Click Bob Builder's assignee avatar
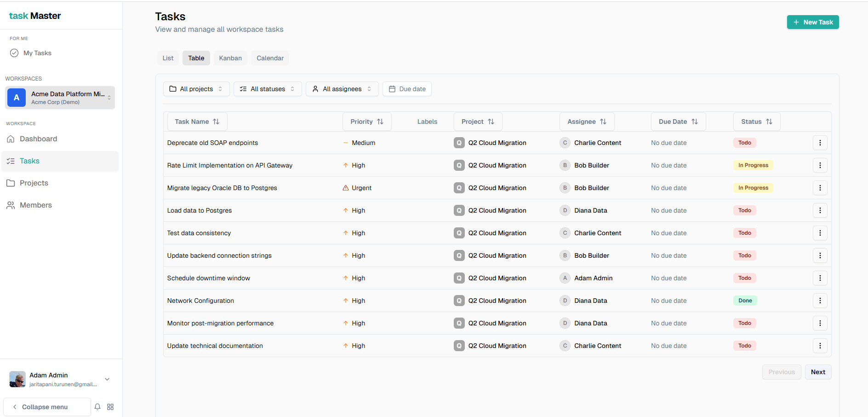The image size is (868, 417). pos(565,165)
